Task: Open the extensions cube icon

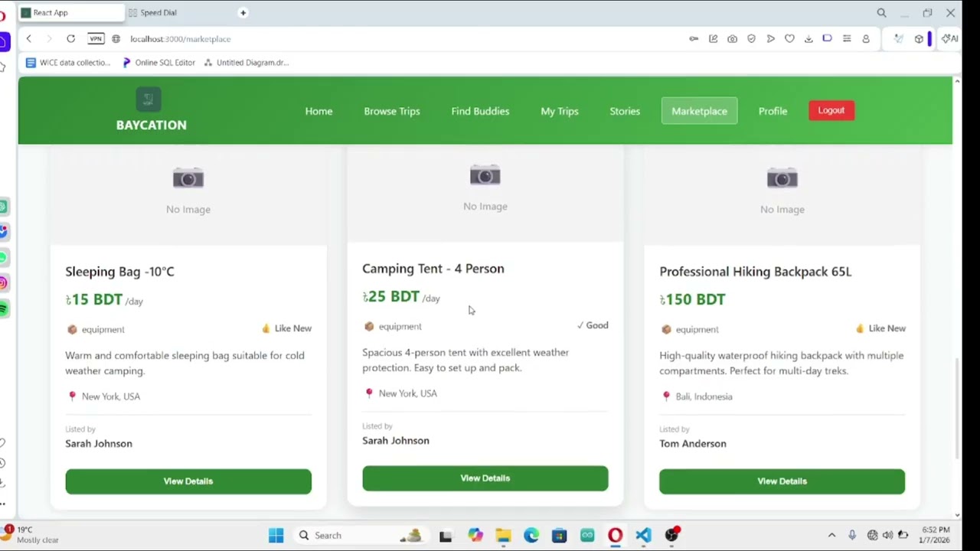Action: tap(919, 38)
